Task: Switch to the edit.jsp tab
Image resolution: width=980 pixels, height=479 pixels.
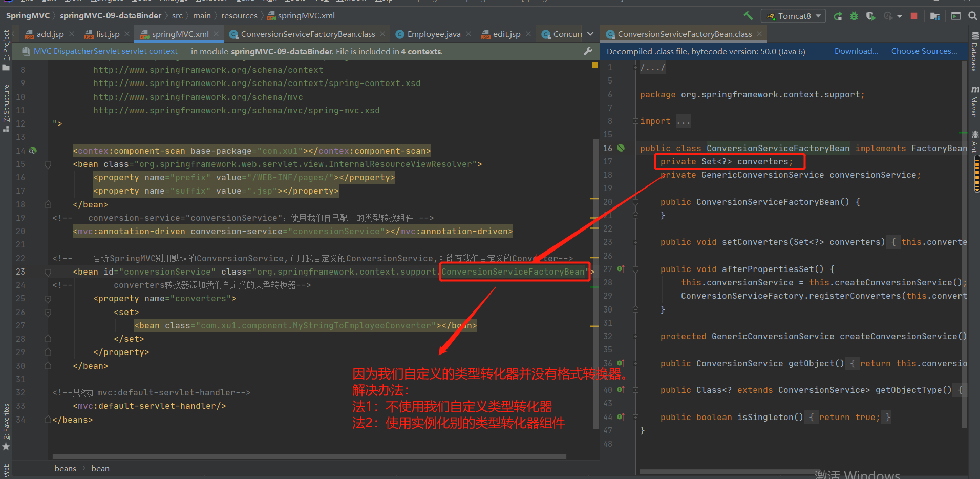Action: coord(506,34)
